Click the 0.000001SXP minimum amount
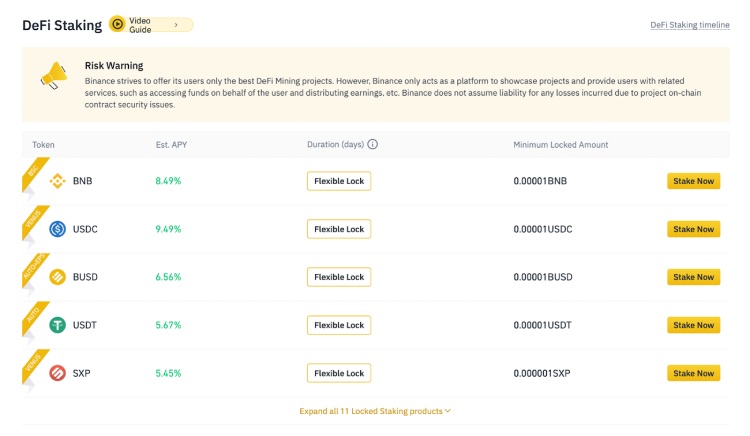The width and height of the screenshot is (750, 436). click(x=542, y=373)
